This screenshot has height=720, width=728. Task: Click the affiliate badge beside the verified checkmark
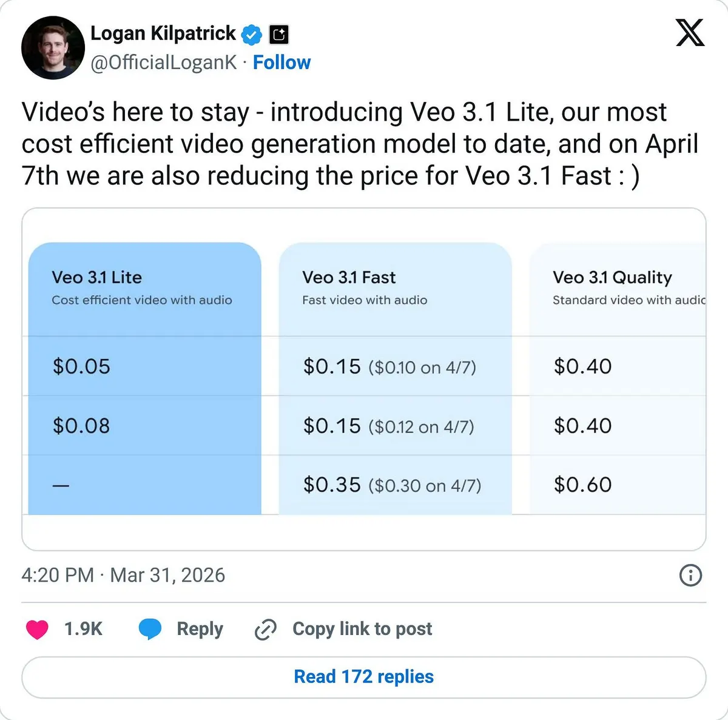(279, 35)
